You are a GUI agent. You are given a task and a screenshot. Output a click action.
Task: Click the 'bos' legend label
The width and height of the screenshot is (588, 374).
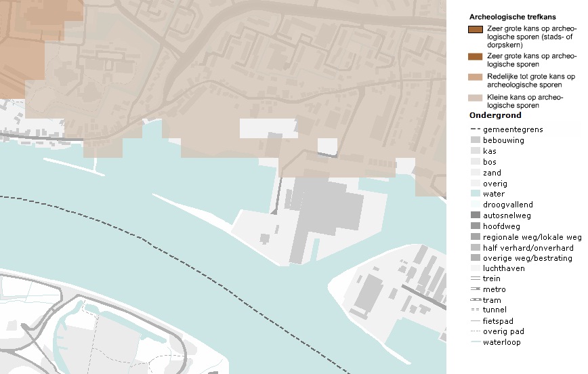(x=489, y=162)
